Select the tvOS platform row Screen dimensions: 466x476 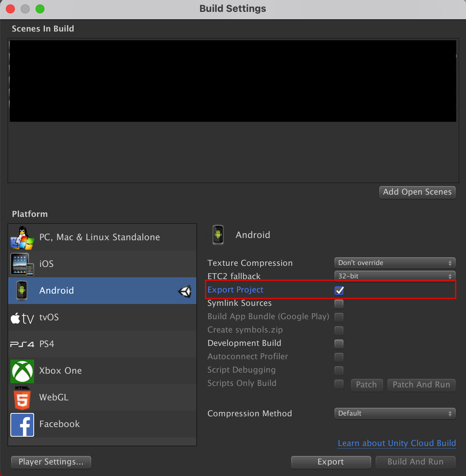click(102, 317)
